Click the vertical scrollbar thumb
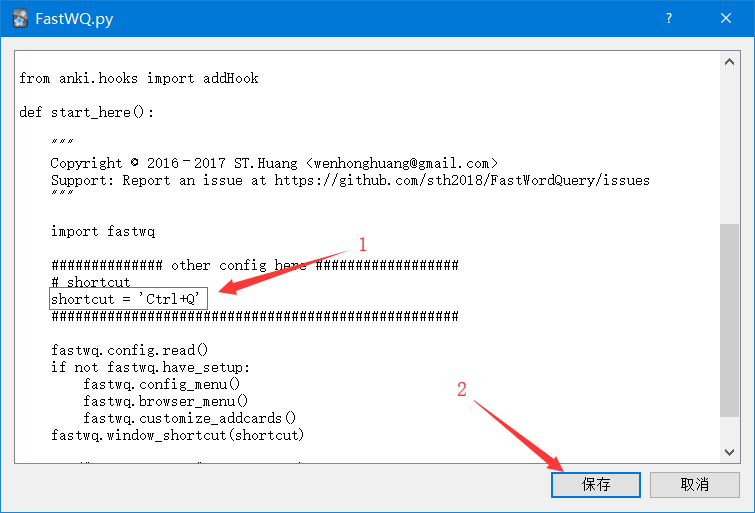This screenshot has width=755, height=513. tap(730, 320)
